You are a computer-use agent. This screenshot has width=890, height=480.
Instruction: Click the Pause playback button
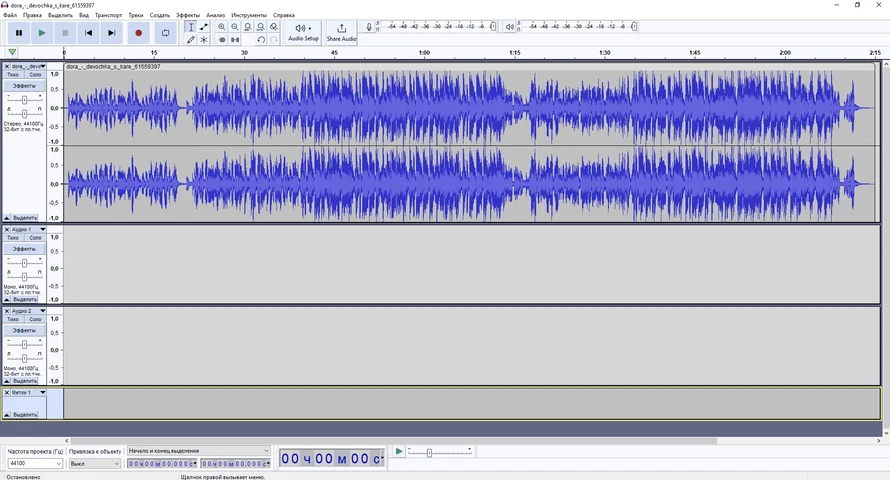coord(19,33)
